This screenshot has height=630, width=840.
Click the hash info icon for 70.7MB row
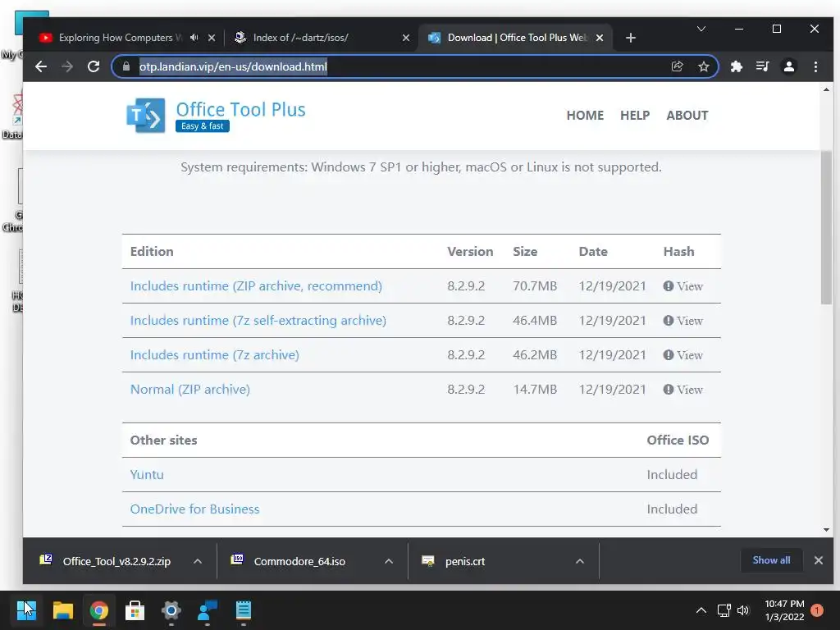(668, 286)
